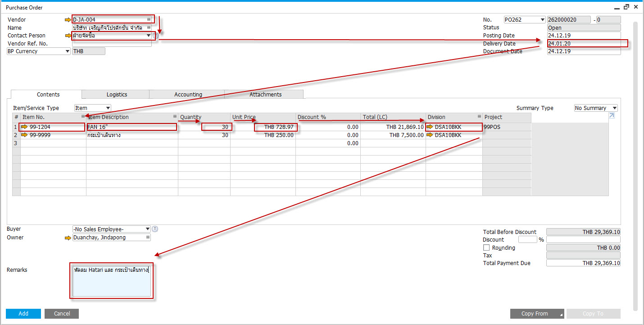Switch to the Attachments tab
This screenshot has height=325, width=644.
coord(264,94)
